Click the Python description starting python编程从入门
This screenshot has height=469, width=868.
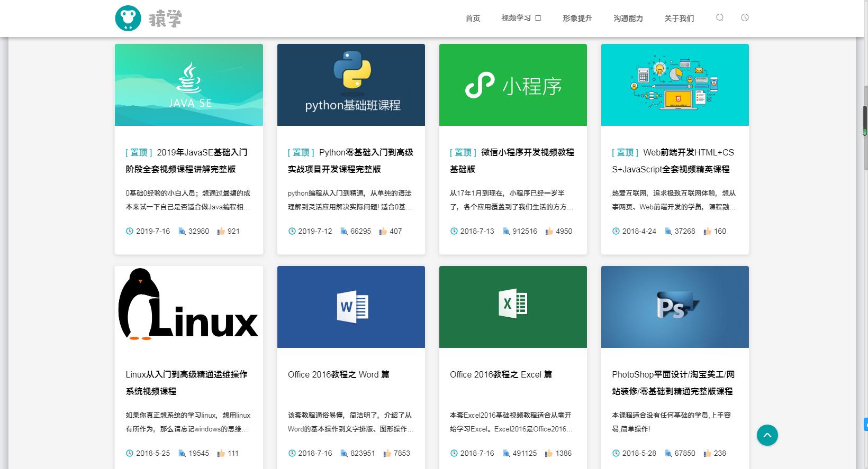coord(350,200)
